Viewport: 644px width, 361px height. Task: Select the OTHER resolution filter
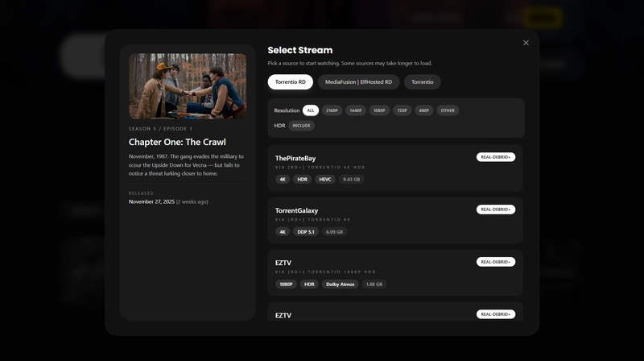coord(448,110)
